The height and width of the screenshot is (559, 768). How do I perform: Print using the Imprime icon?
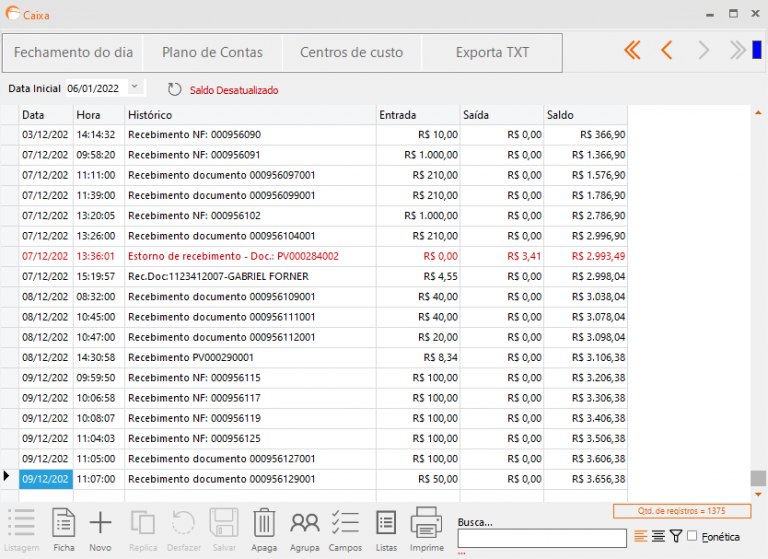tap(426, 527)
